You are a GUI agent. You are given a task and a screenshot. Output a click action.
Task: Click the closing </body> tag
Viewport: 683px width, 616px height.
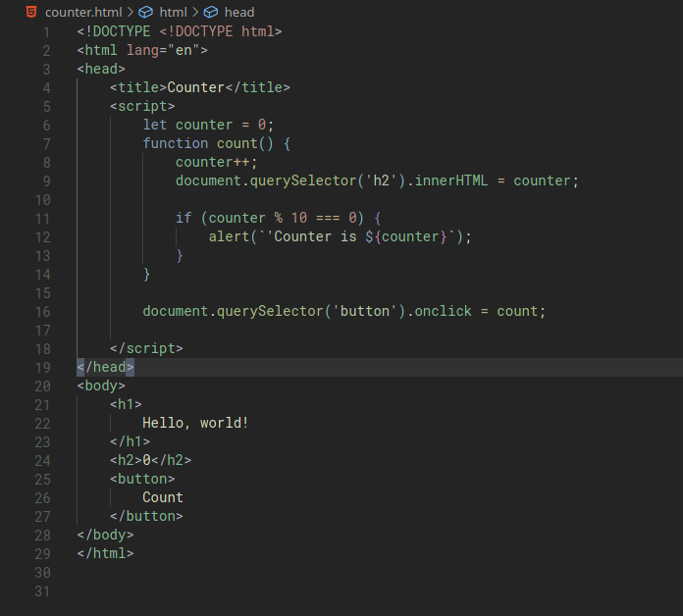[x=105, y=535]
